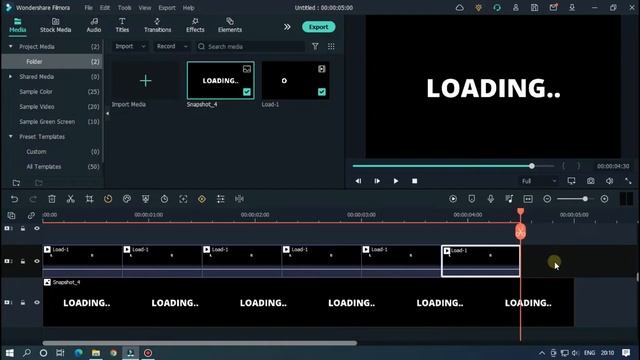
Task: Lock the Load-1 clips track
Action: pyautogui.click(x=23, y=261)
